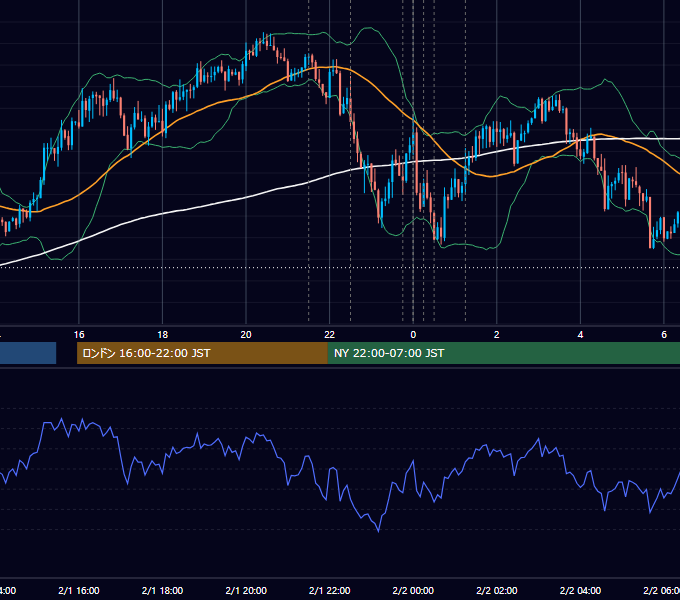The image size is (680, 600).
Task: Click the 22 hour label on price chart axis
Action: 330,335
